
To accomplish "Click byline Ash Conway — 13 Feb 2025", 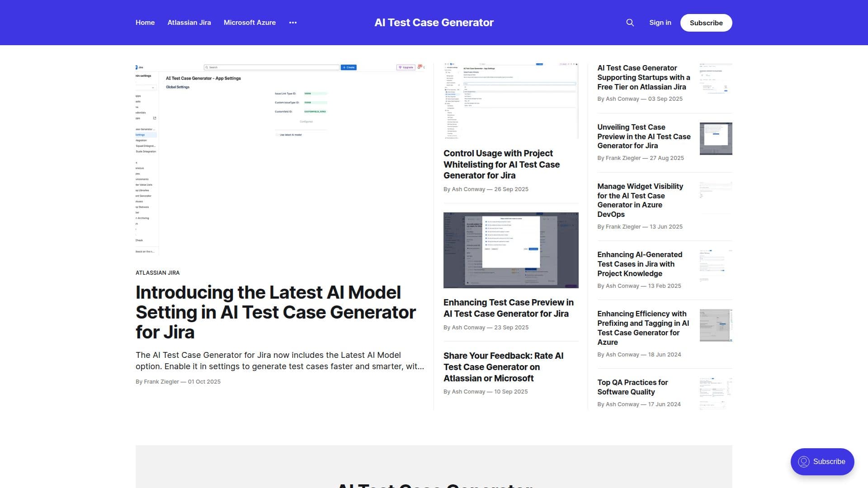I will (x=639, y=286).
